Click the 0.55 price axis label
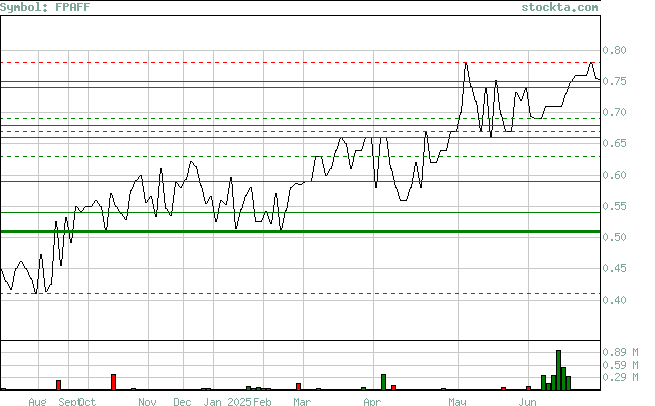The height and width of the screenshot is (406, 655). click(x=614, y=206)
